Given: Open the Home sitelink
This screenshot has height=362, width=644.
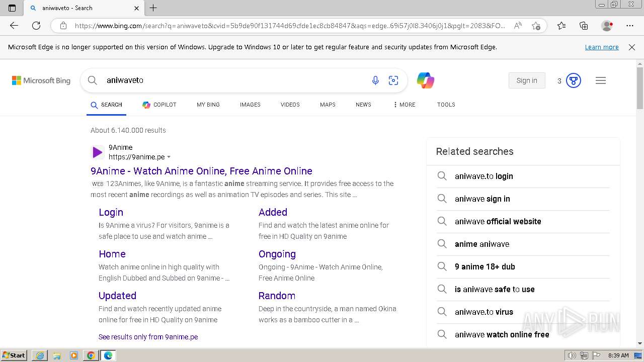Looking at the screenshot, I should pyautogui.click(x=112, y=254).
